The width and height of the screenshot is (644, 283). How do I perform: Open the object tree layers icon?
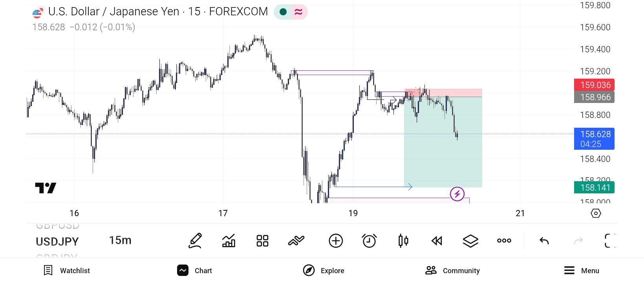(x=470, y=241)
